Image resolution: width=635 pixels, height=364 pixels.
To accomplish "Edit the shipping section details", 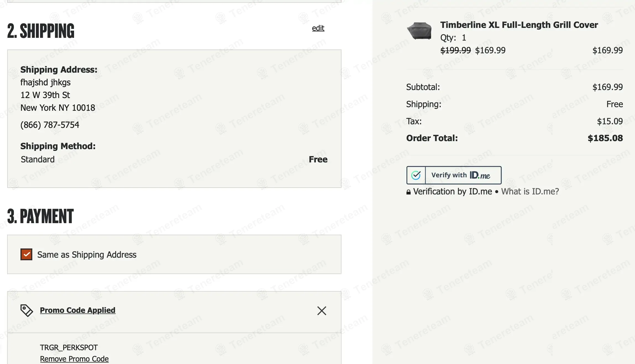I will click(318, 28).
